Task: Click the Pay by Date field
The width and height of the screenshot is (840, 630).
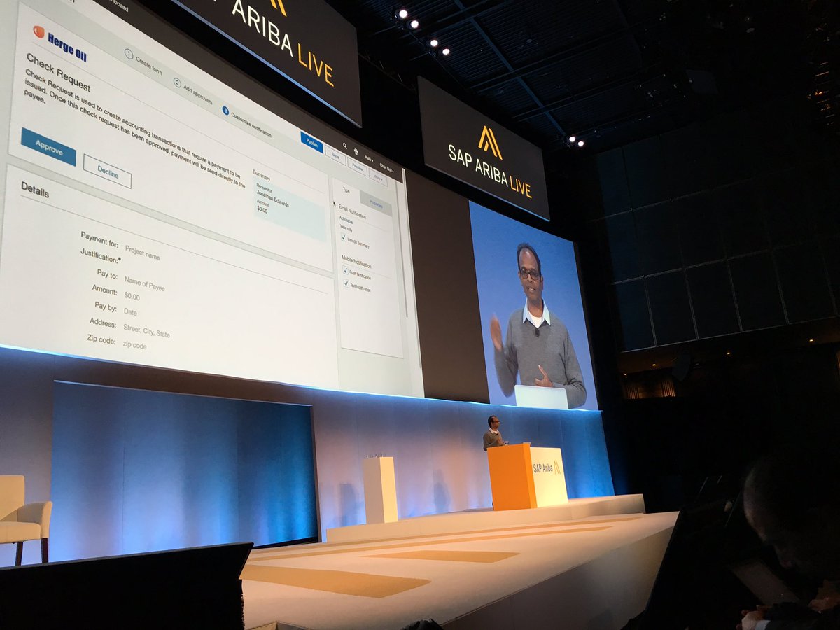Action: (130, 311)
